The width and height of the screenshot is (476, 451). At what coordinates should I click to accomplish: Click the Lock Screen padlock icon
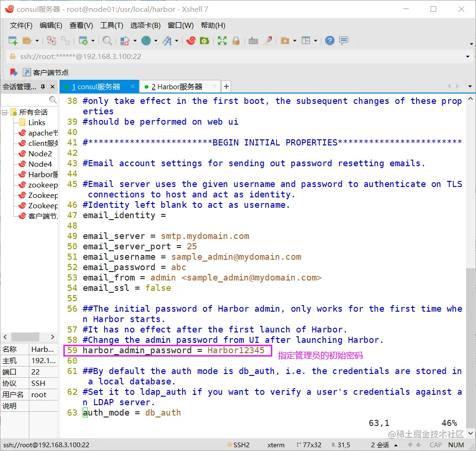click(x=236, y=40)
